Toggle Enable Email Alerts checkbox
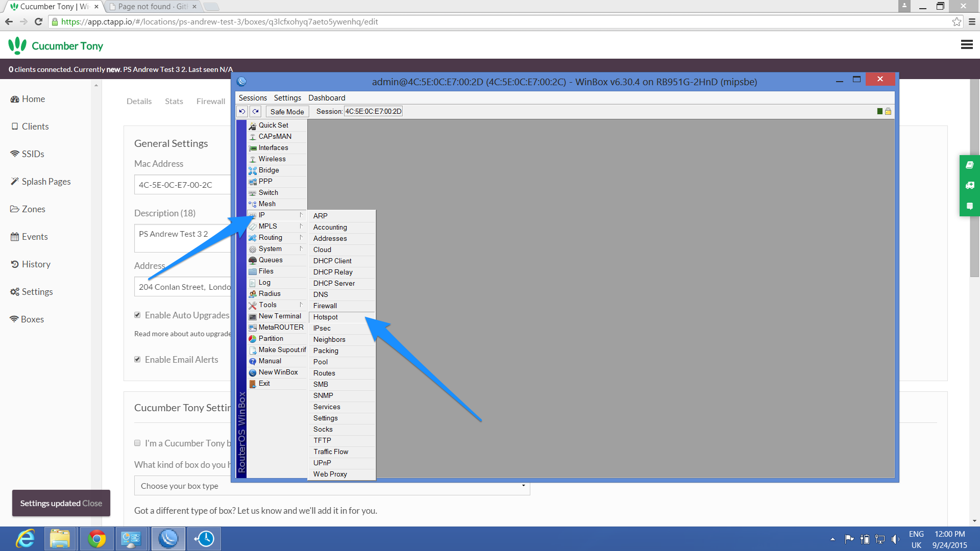The height and width of the screenshot is (551, 980). click(x=137, y=359)
